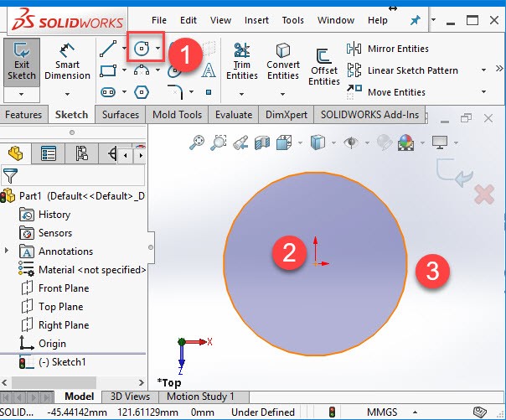Toggle Exit Sketch button
The image size is (506, 420).
[22, 62]
